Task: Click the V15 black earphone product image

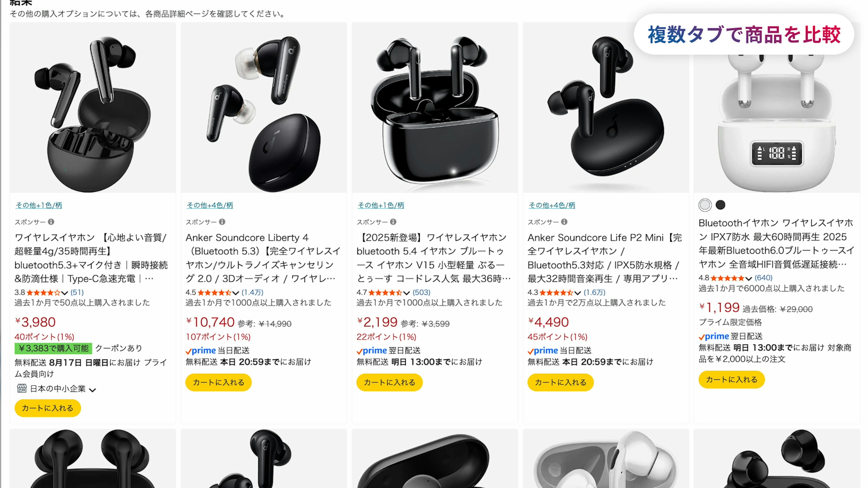Action: pos(435,108)
